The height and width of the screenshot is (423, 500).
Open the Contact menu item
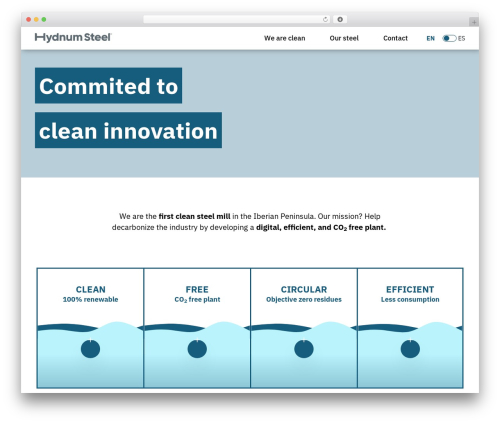click(395, 38)
